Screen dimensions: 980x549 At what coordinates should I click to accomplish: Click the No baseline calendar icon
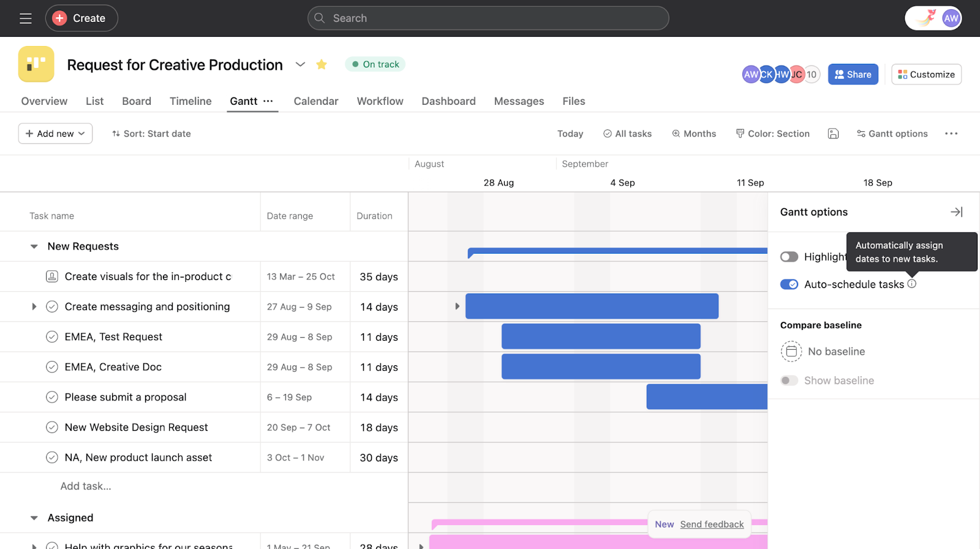[791, 352]
